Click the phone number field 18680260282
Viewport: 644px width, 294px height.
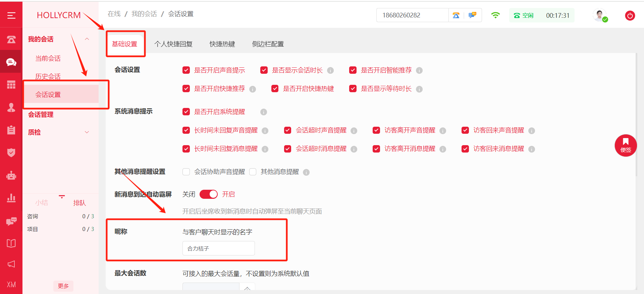click(413, 15)
